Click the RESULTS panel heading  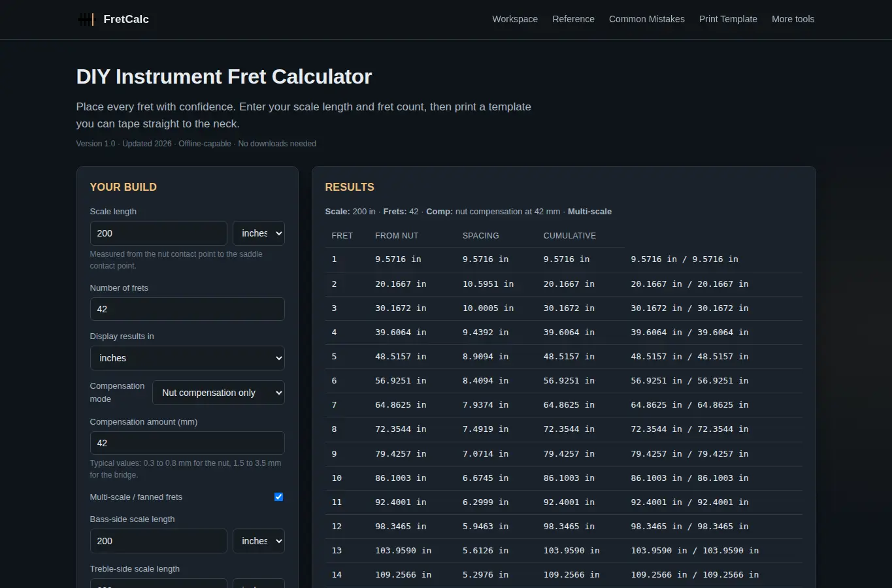(x=350, y=187)
